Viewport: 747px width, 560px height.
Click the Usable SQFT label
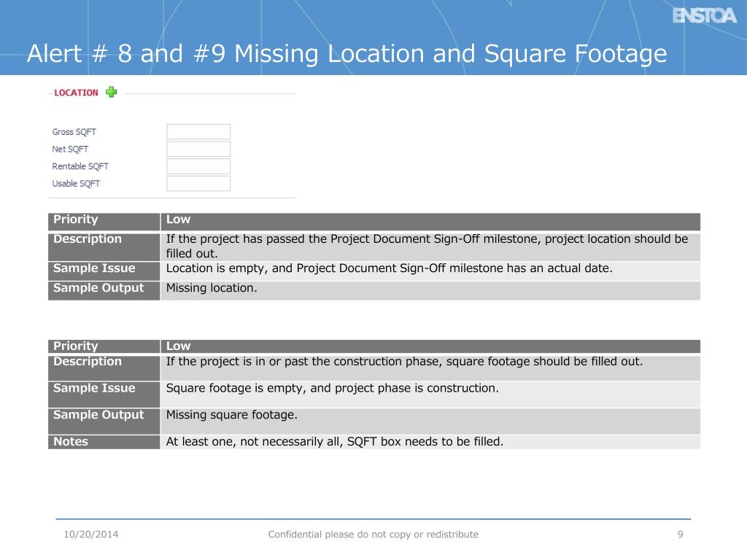click(76, 183)
